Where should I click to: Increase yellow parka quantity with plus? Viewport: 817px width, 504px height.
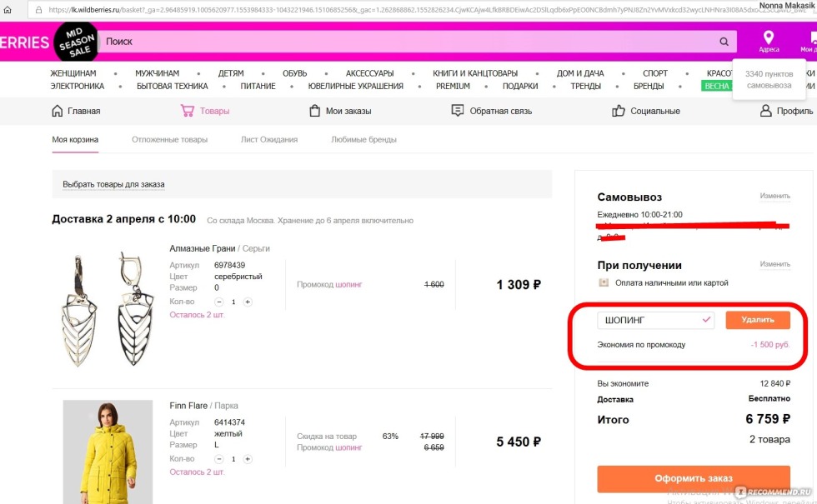coord(248,459)
